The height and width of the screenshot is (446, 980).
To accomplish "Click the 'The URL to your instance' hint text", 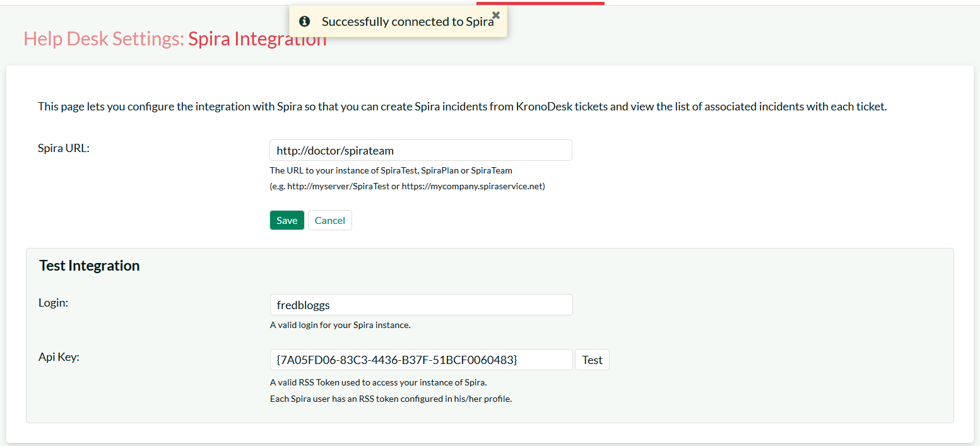I will click(391, 170).
